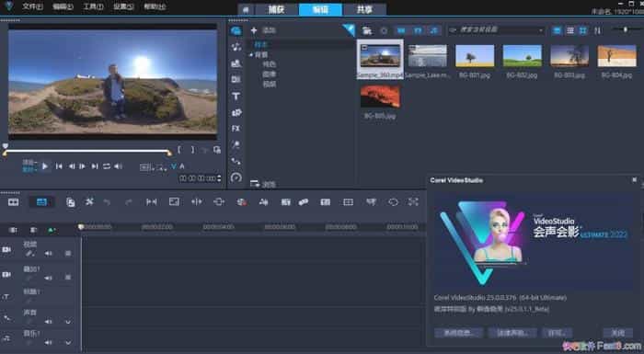This screenshot has height=354, width=644.
Task: Go to the home tab icon
Action: coord(246,9)
